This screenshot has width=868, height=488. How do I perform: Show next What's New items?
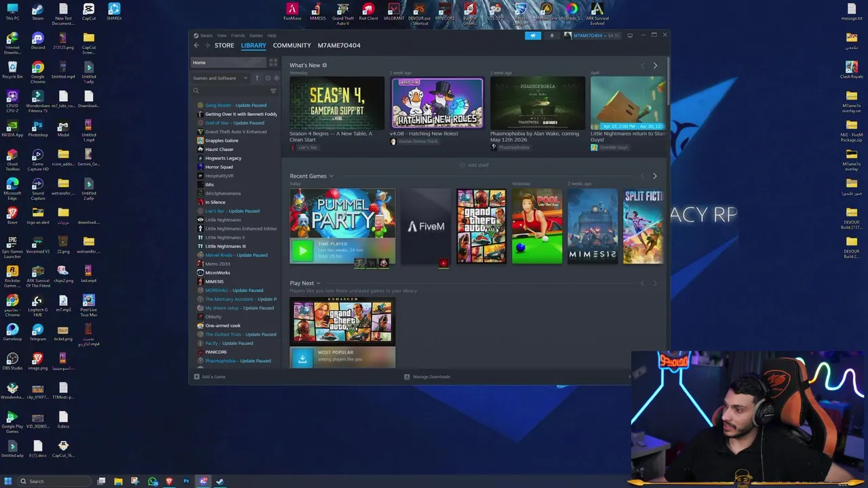click(x=655, y=66)
